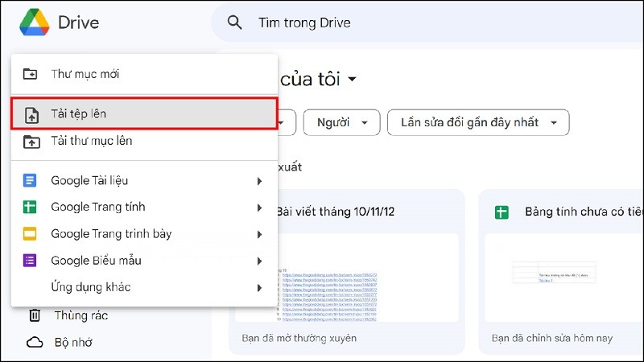The width and height of the screenshot is (644, 362).
Task: Click the Tải tệp lên file upload icon
Action: point(31,115)
